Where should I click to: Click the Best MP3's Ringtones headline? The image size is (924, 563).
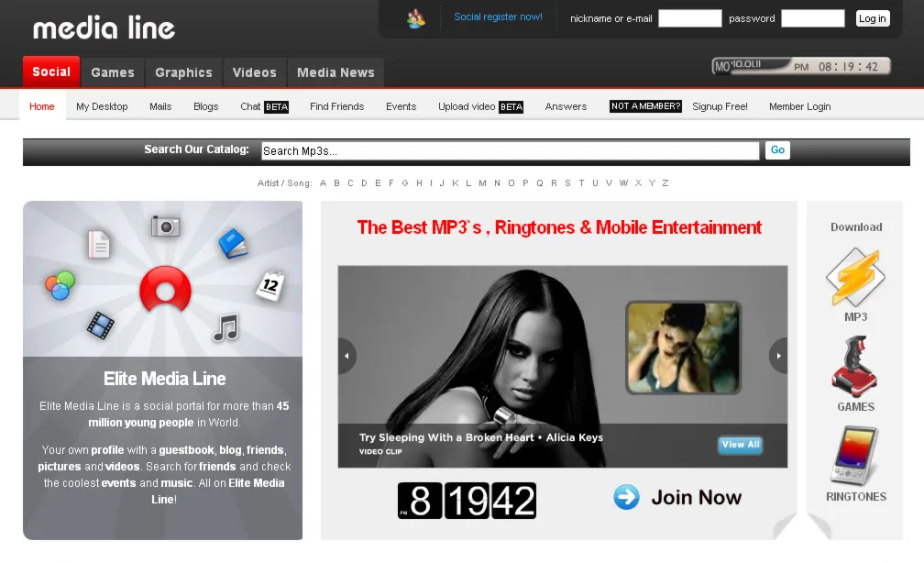tap(559, 227)
